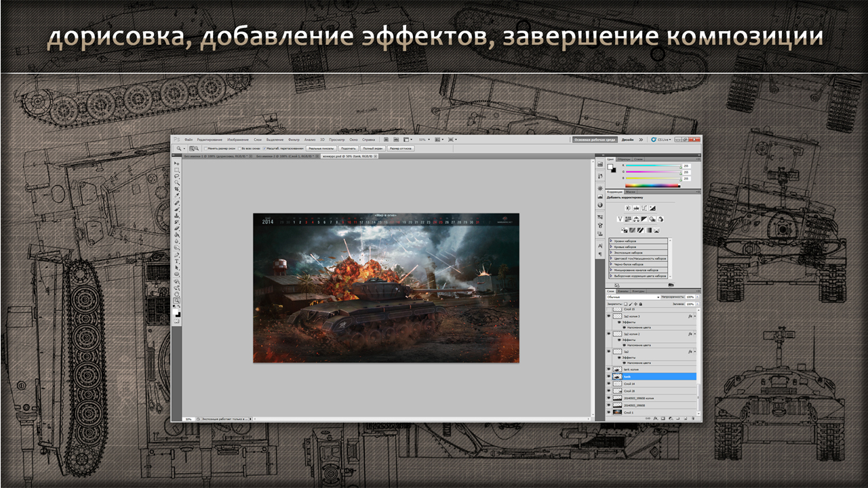Toggle visibility of layer 'Слой 28'
Image resolution: width=868 pixels, height=488 pixels.
(609, 390)
